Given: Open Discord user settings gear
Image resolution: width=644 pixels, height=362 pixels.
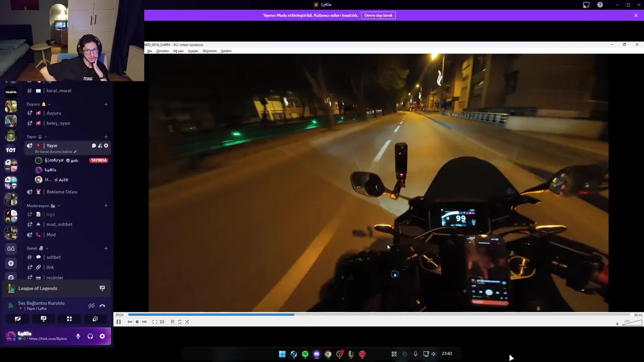Looking at the screenshot, I should point(102,336).
